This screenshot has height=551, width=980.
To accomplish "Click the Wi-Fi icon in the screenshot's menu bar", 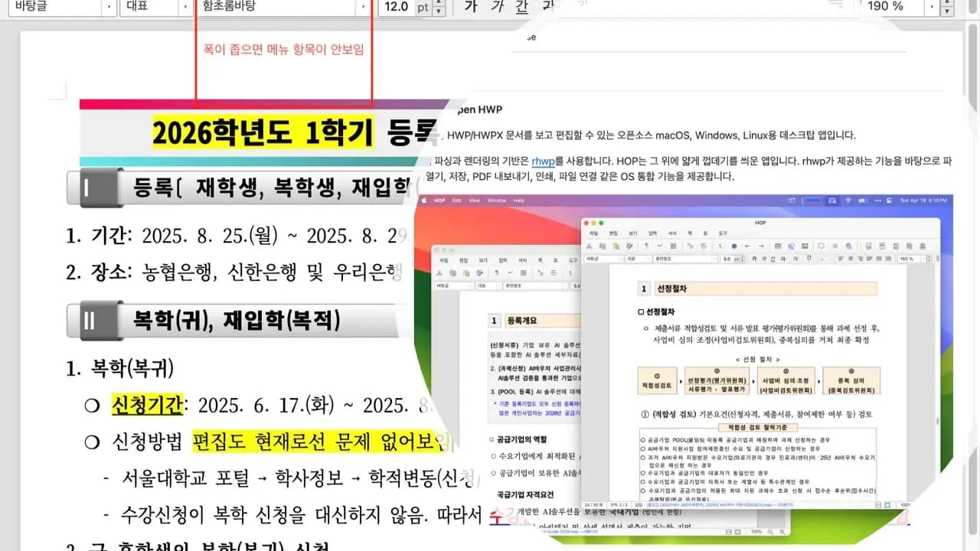I will coord(848,200).
